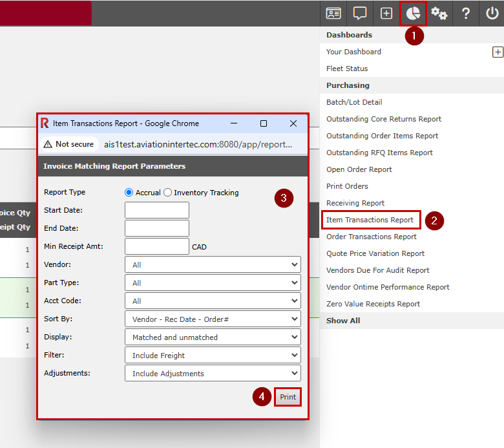Click the power logout icon
The width and height of the screenshot is (504, 448).
[x=492, y=14]
